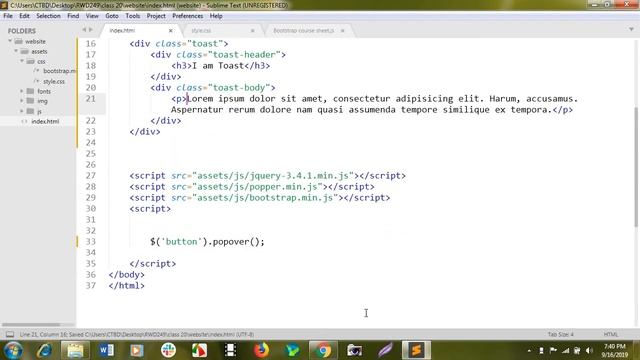The image size is (640, 360).
Task: Click the popper.min.js script path
Action: click(x=257, y=187)
